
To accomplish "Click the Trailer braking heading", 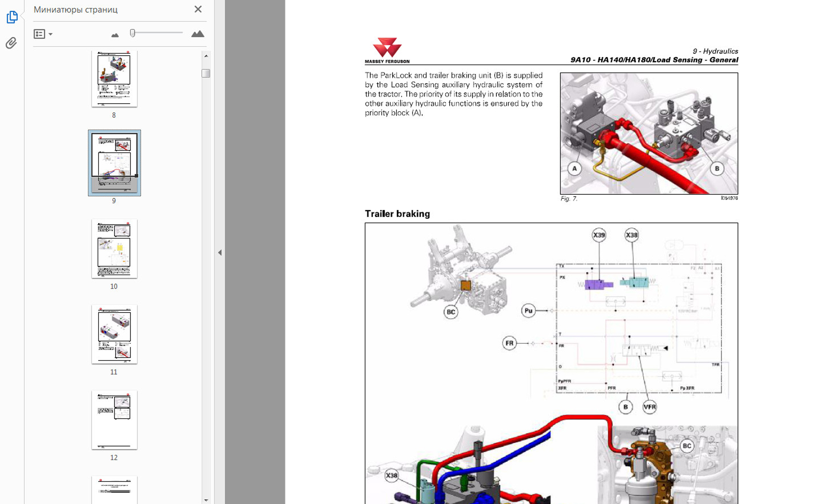I will click(397, 214).
